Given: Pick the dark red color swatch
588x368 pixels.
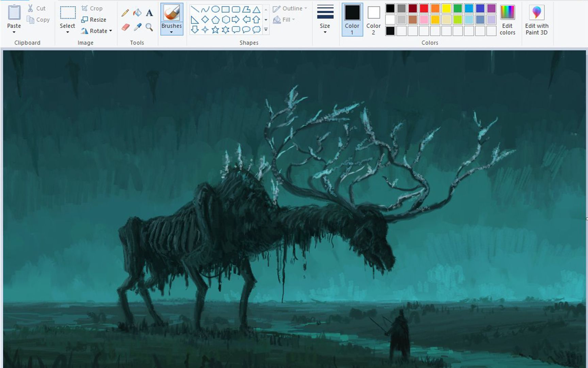Looking at the screenshot, I should click(413, 8).
